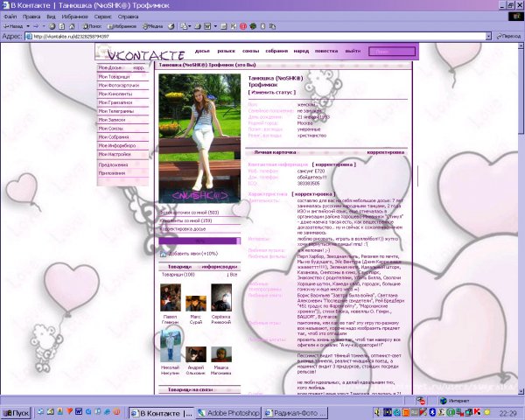Click the Forward arrow button
The width and height of the screenshot is (525, 420).
tap(36, 26)
